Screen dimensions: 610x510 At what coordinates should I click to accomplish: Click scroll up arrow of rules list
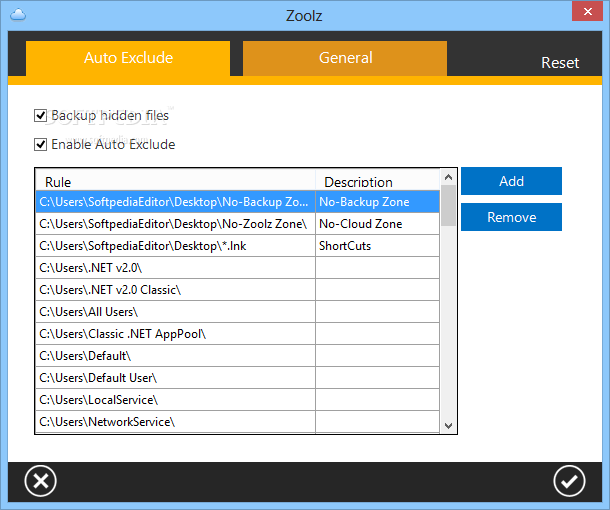448,177
